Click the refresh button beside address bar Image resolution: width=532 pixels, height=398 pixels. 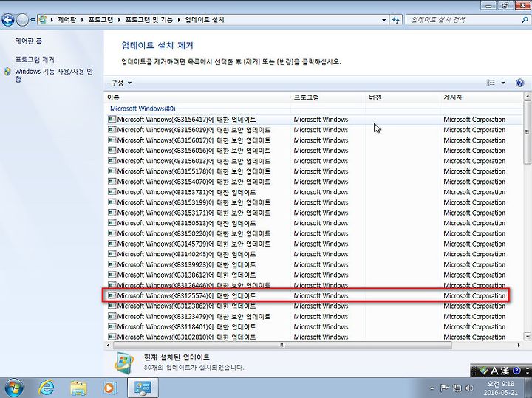[395, 20]
